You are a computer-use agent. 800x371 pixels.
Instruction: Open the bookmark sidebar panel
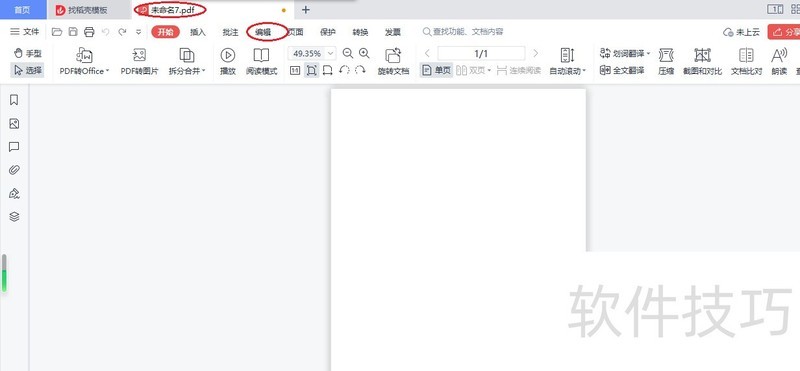pyautogui.click(x=14, y=100)
